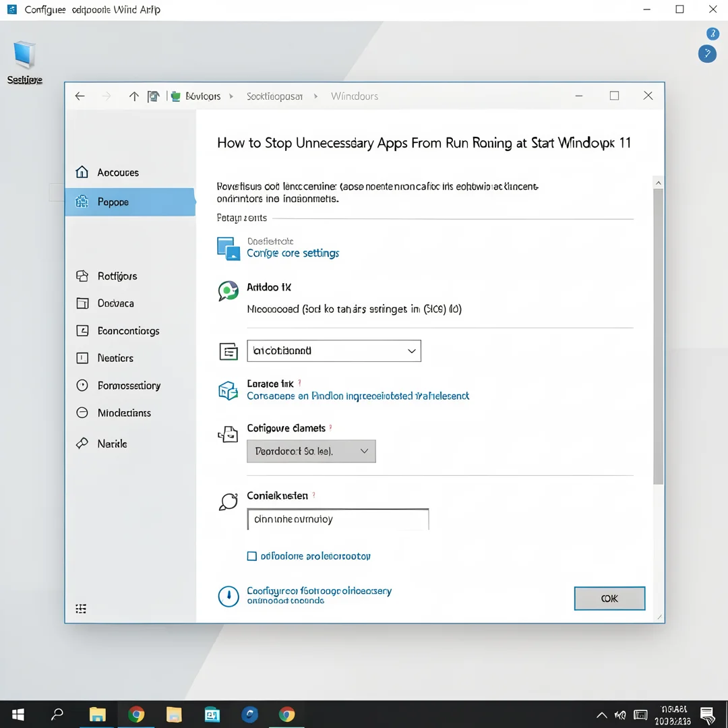728x728 pixels.
Task: Click the round clock icon near bottom link
Action: (229, 597)
